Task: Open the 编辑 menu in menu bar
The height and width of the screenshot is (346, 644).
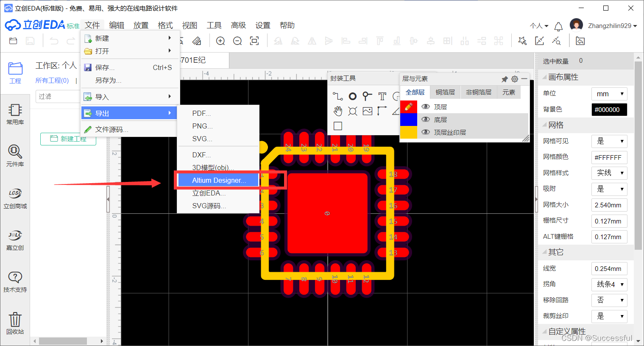Action: [117, 25]
